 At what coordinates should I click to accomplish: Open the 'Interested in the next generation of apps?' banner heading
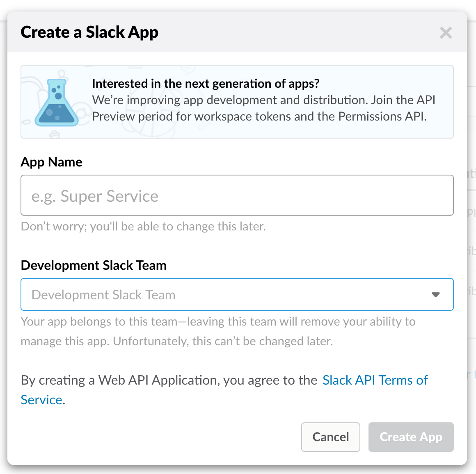[206, 83]
